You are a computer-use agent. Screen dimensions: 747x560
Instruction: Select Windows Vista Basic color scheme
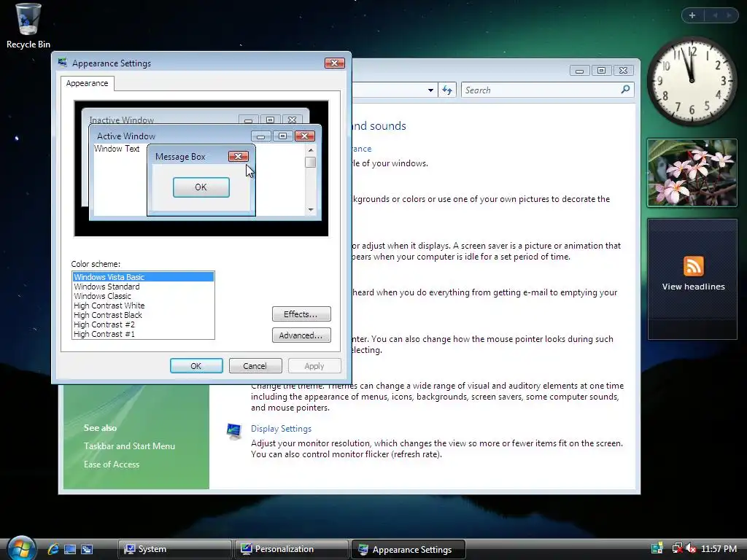click(143, 277)
